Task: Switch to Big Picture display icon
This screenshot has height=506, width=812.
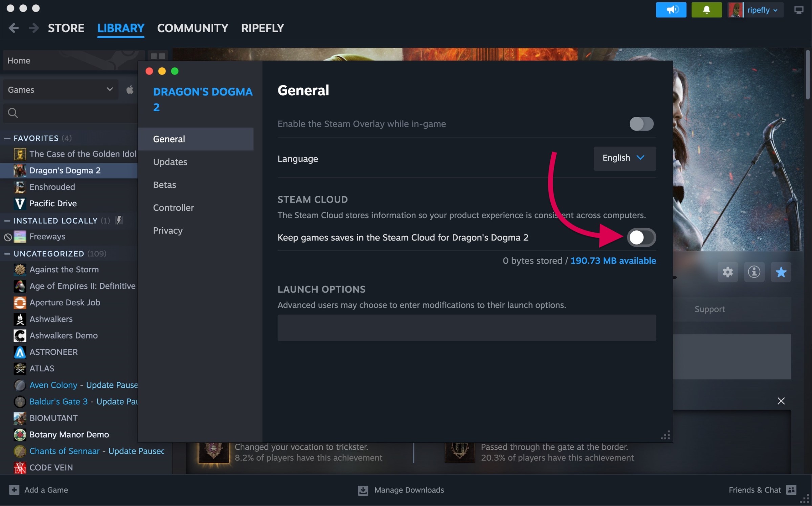Action: click(798, 10)
